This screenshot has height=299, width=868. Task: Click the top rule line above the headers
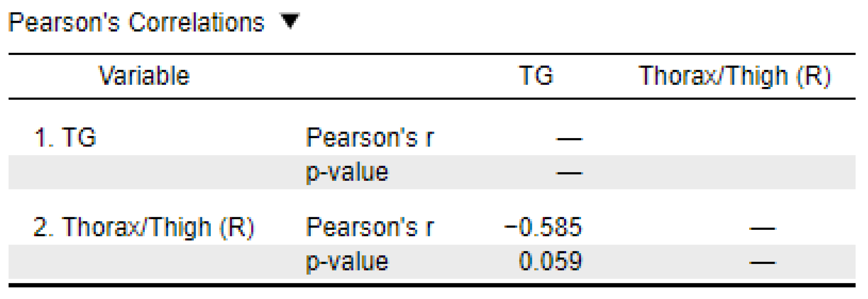click(432, 54)
